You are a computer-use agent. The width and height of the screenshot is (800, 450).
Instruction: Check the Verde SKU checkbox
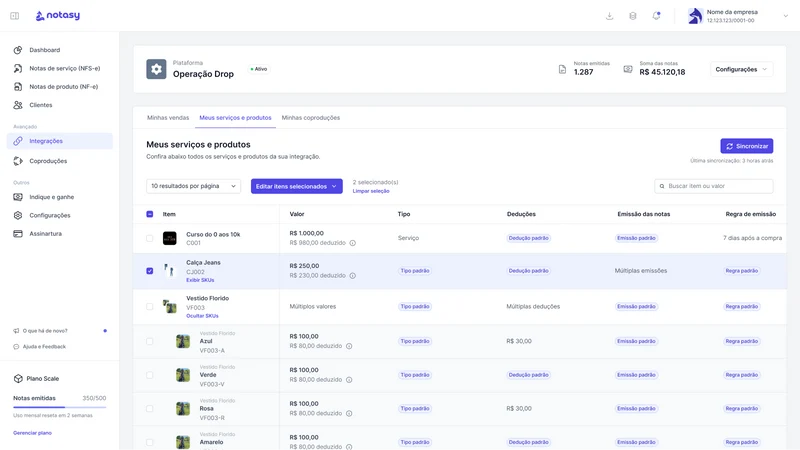pyautogui.click(x=149, y=375)
